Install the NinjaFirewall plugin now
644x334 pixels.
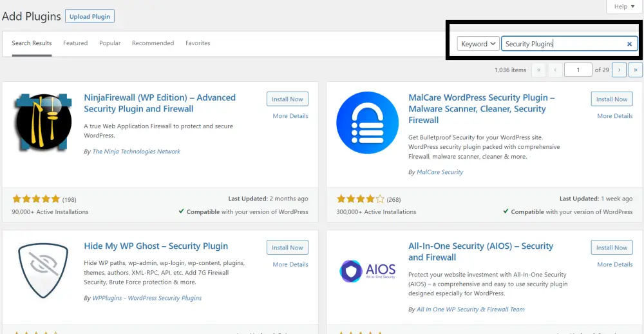287,99
